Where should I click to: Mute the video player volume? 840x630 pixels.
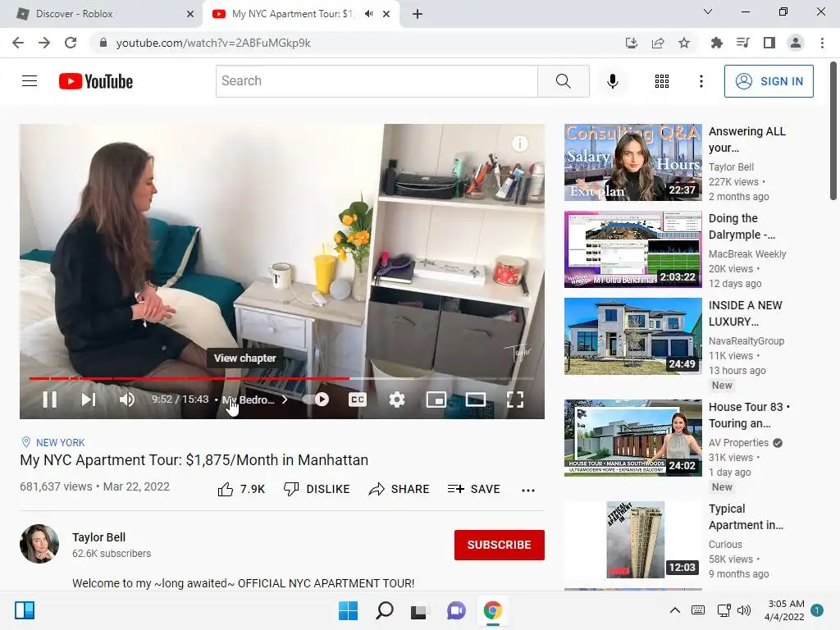point(127,399)
